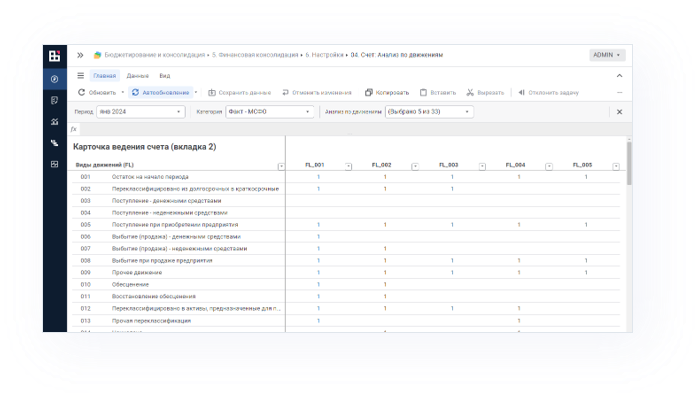Open the hamburger menu in the ribbon
Screen dimensions: 700x398
point(80,76)
